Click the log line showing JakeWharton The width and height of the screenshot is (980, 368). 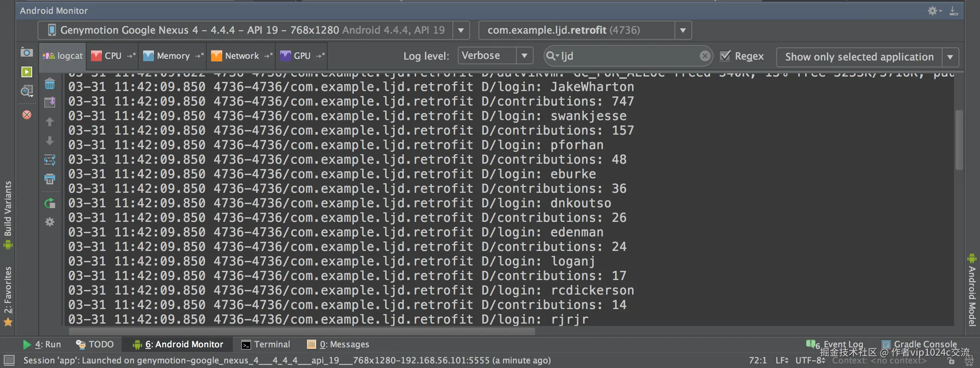click(351, 87)
